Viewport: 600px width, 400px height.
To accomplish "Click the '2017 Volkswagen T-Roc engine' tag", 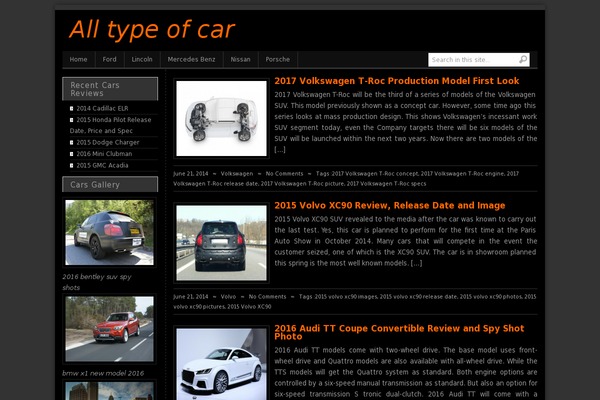I will click(462, 174).
